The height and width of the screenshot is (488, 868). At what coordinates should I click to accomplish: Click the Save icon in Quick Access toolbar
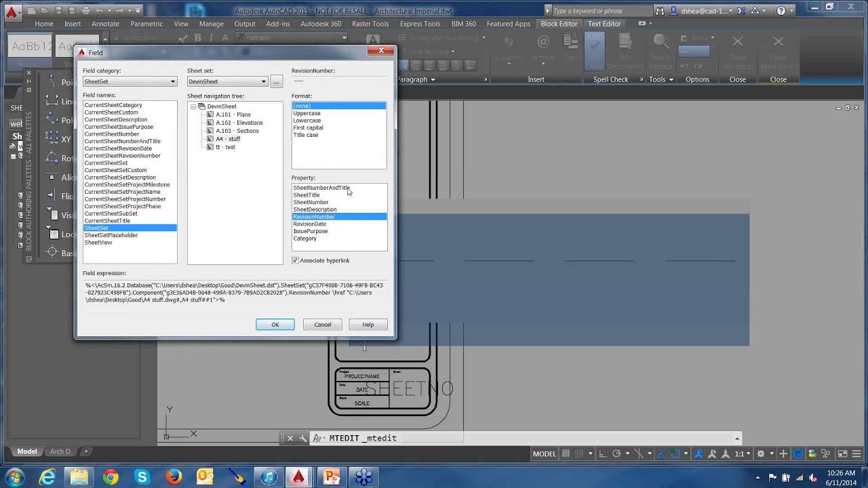[x=59, y=10]
